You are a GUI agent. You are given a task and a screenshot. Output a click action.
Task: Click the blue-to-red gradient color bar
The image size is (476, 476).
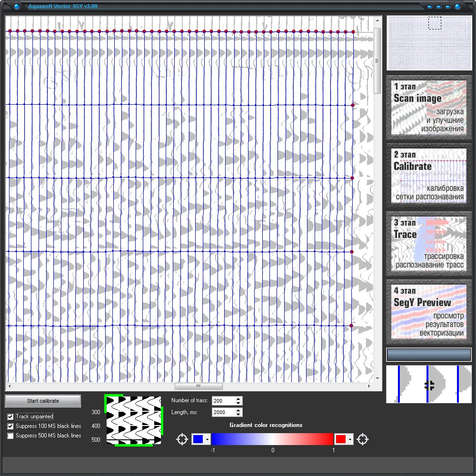272,439
